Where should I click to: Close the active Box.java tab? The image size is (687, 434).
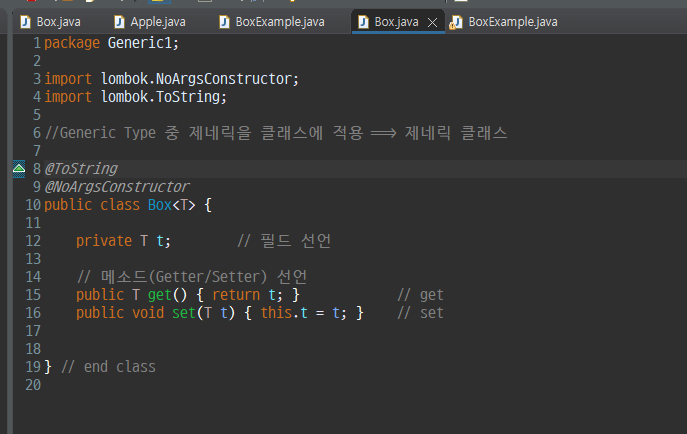[432, 22]
